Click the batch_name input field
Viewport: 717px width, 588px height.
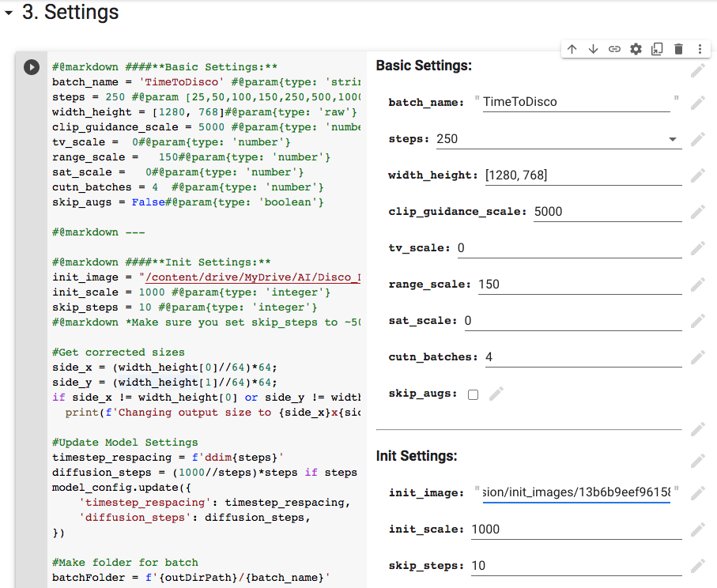(575, 102)
